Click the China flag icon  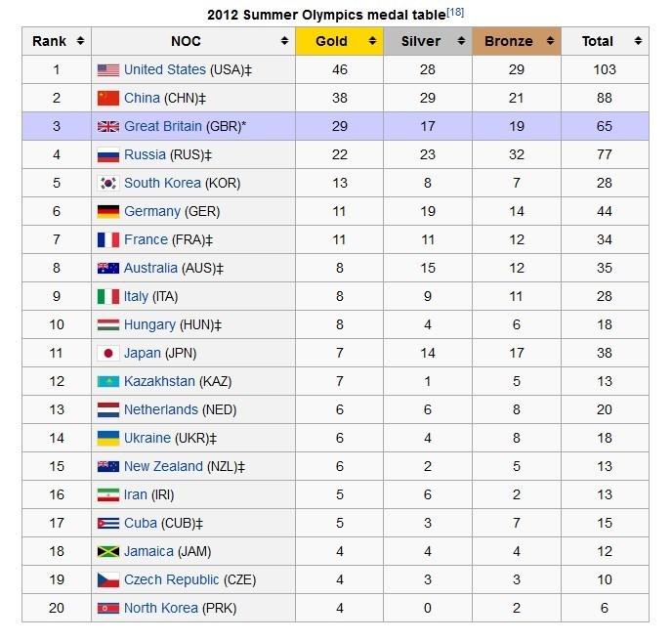click(x=107, y=99)
